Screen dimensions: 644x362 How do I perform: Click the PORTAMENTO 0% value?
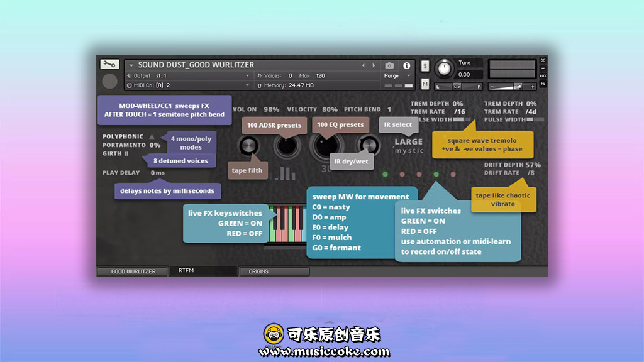click(x=155, y=145)
